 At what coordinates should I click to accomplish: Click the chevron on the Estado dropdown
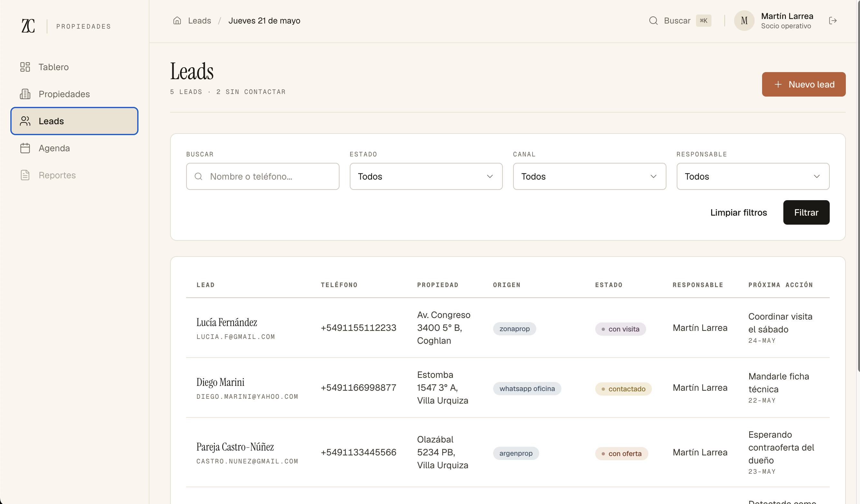coord(490,176)
